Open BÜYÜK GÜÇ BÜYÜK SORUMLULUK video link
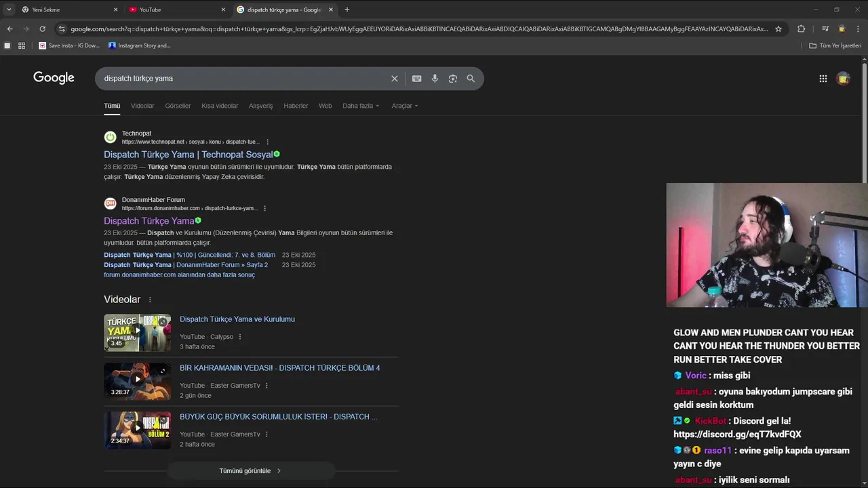This screenshot has width=868, height=488. tap(278, 417)
